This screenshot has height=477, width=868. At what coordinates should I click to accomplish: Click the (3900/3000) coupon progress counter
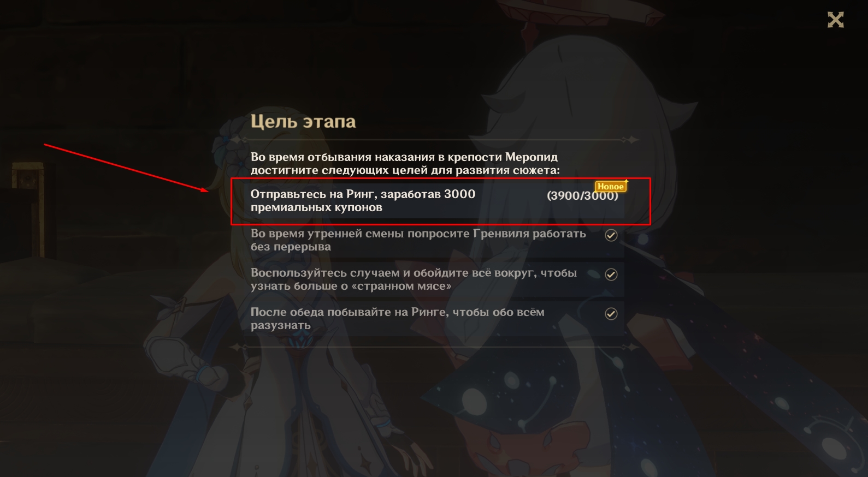(x=582, y=195)
